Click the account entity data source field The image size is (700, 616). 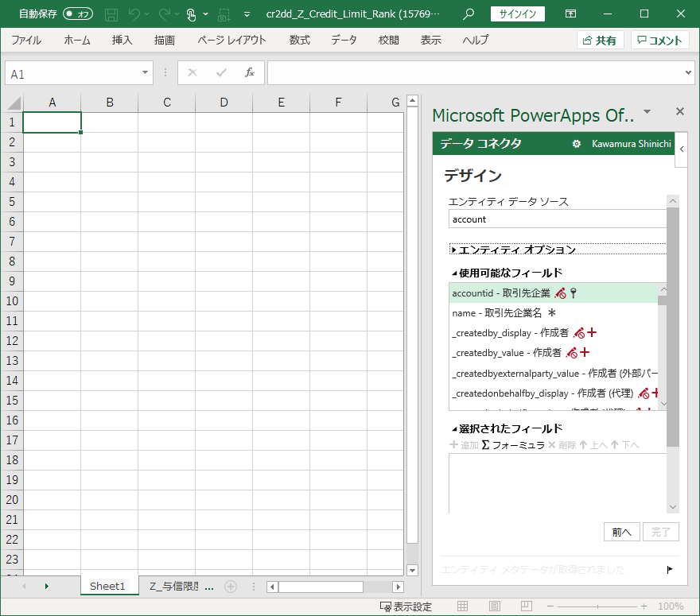pos(557,219)
